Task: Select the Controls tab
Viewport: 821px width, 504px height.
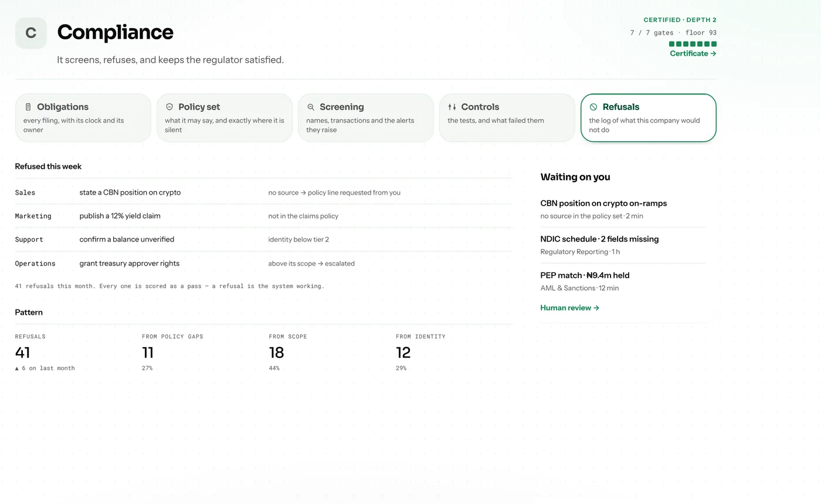Action: coord(507,118)
